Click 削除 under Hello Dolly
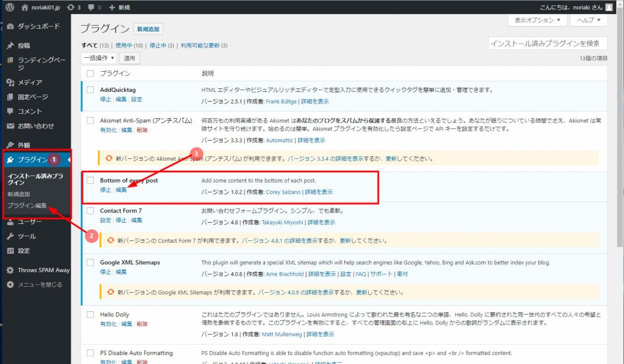The width and height of the screenshot is (624, 364). tap(142, 324)
